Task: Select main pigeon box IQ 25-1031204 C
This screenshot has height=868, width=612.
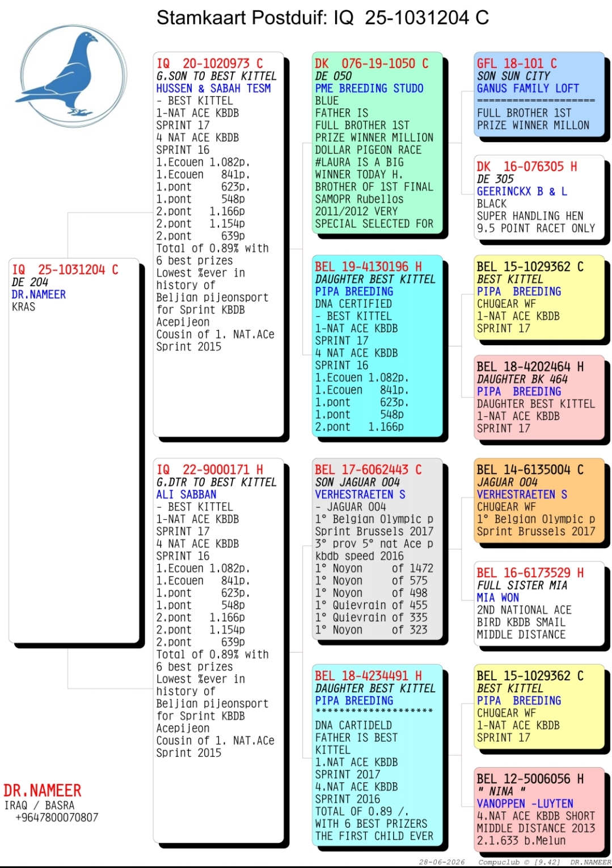Action: (74, 450)
